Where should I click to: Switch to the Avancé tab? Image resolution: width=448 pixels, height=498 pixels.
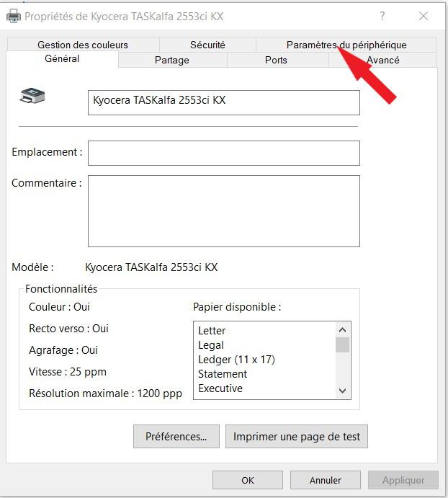coord(382,60)
